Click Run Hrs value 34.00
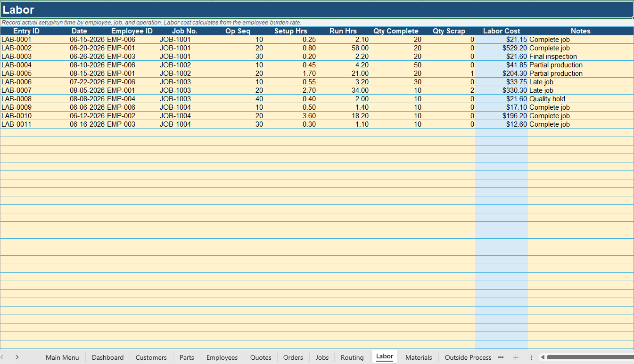 coord(343,90)
